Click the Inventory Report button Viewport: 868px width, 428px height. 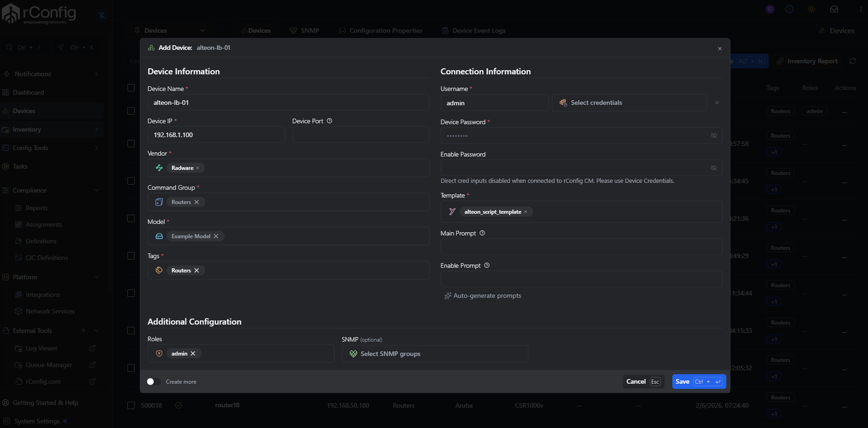(807, 61)
